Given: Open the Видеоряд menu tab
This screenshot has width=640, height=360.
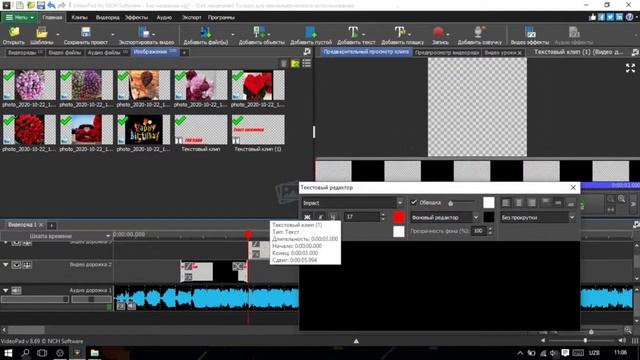Looking at the screenshot, I should click(x=107, y=18).
